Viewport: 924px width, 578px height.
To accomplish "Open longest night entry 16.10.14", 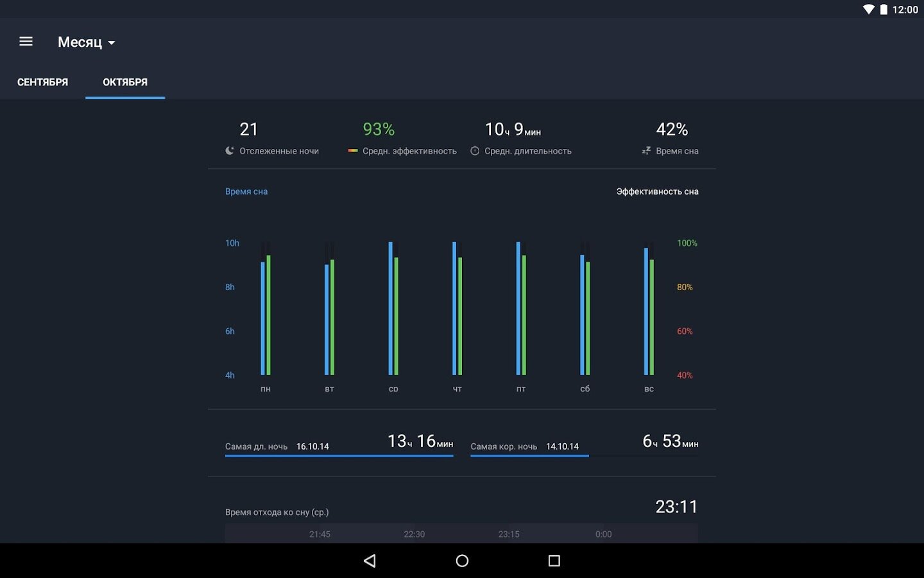I will coord(312,446).
